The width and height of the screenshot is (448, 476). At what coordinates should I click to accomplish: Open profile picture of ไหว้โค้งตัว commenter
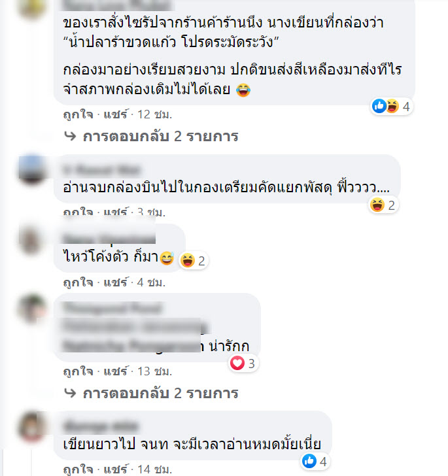(x=32, y=240)
